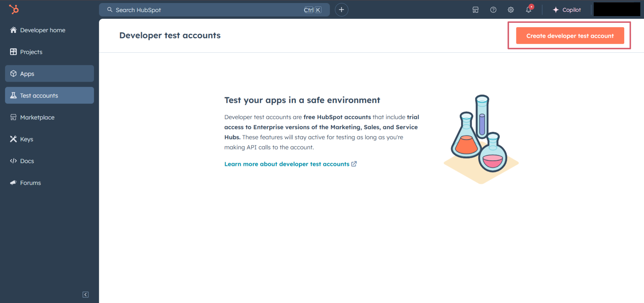
Task: Click the Developer home house icon
Action: pos(13,30)
